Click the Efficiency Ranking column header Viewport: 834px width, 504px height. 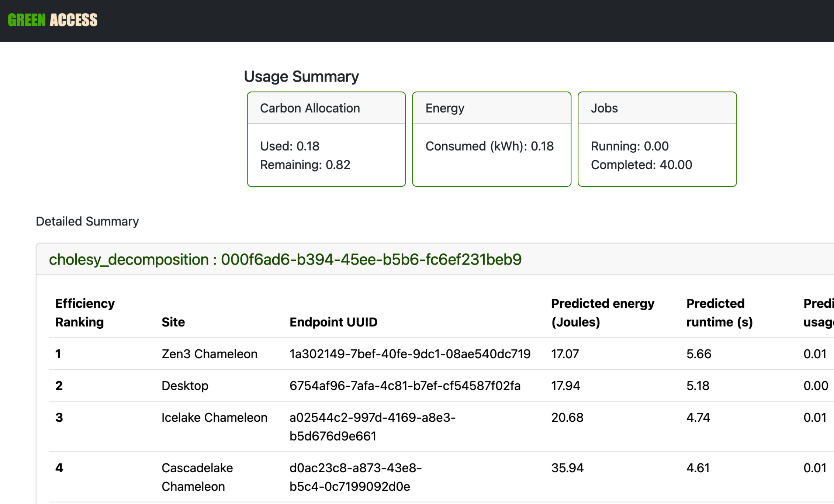(x=85, y=313)
